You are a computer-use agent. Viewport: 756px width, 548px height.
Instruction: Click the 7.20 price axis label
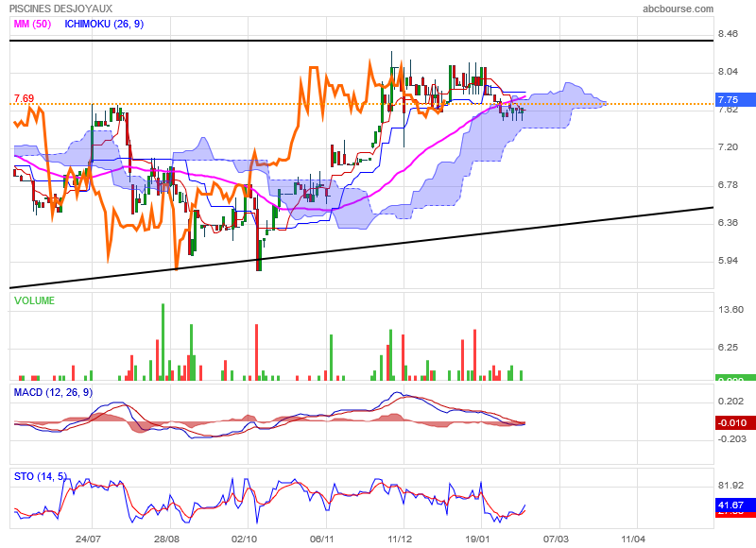[728, 147]
